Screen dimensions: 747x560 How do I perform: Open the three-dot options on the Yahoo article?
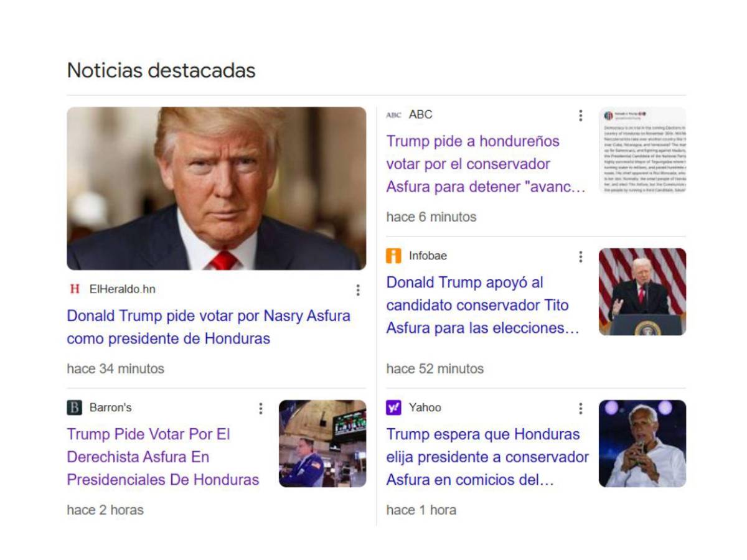click(580, 408)
